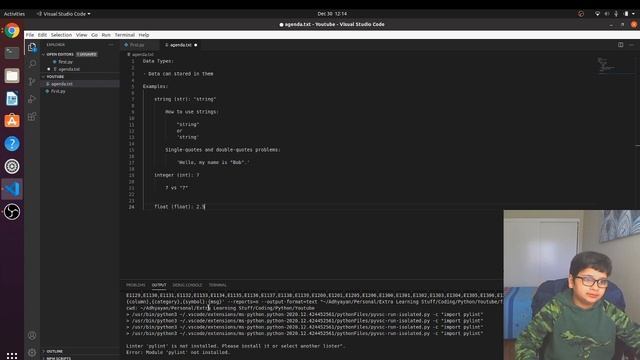The height and width of the screenshot is (360, 640).
Task: Open the Go menu
Action: pos(94,35)
